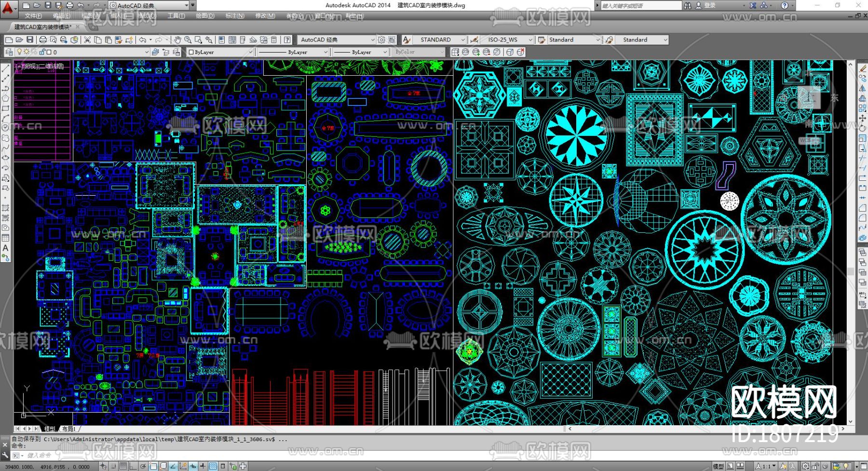Image resolution: width=868 pixels, height=471 pixels.
Task: Click the Save icon in standard toolbar
Action: click(x=30, y=40)
